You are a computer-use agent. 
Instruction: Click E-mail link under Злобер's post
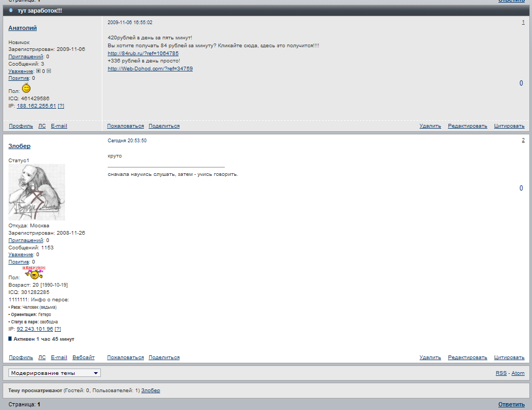pyautogui.click(x=59, y=358)
